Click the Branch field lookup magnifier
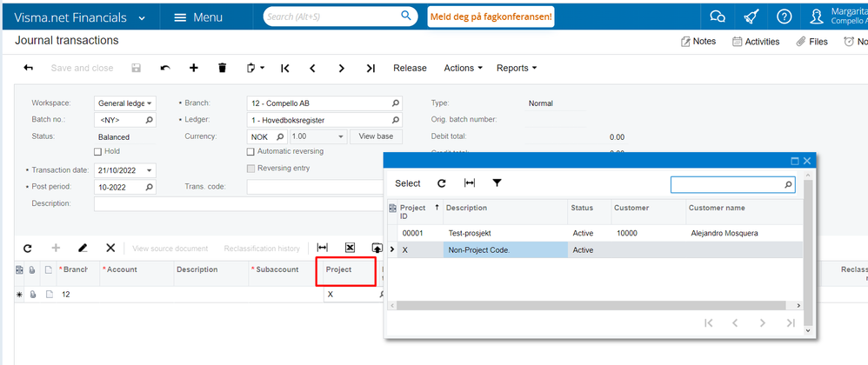Screen dimensions: 868x365 [395, 103]
